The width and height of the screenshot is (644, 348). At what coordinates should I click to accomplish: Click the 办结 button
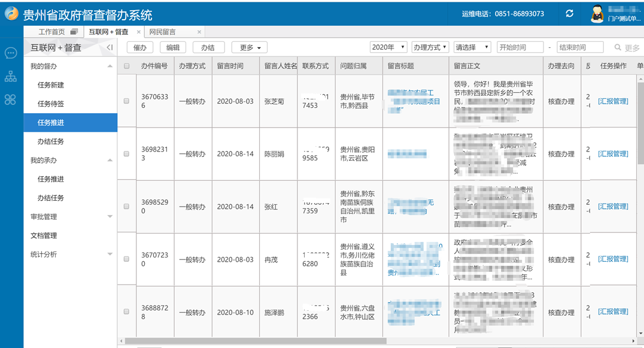pos(208,48)
